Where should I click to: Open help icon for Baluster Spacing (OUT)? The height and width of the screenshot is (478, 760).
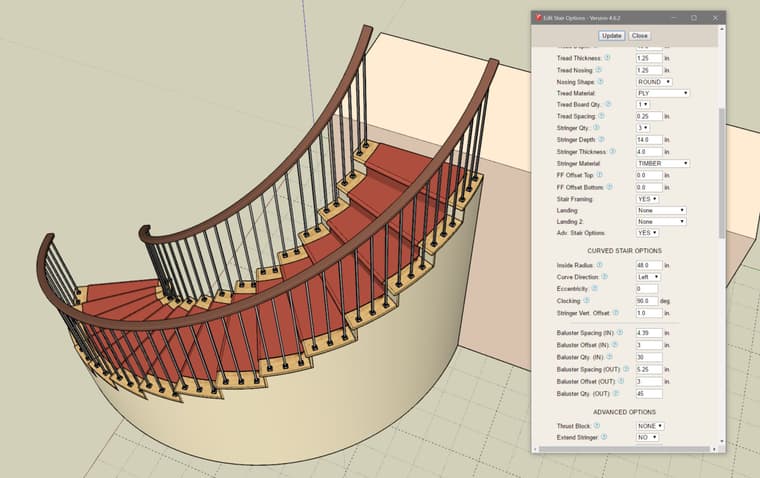pyautogui.click(x=626, y=369)
